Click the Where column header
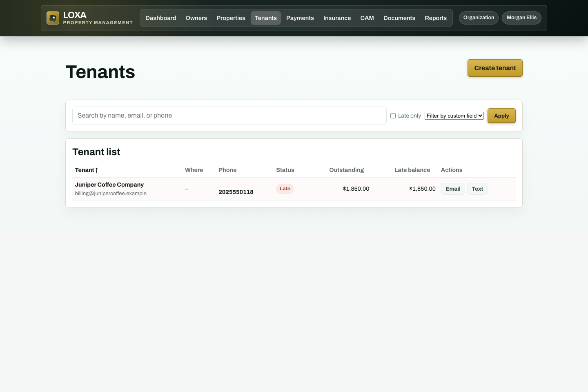 coord(194,170)
